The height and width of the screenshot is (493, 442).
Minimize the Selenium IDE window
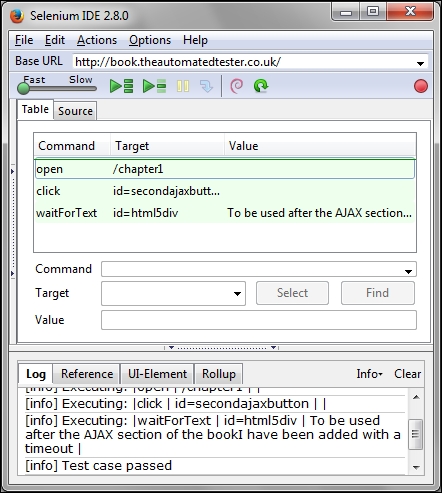[x=346, y=13]
